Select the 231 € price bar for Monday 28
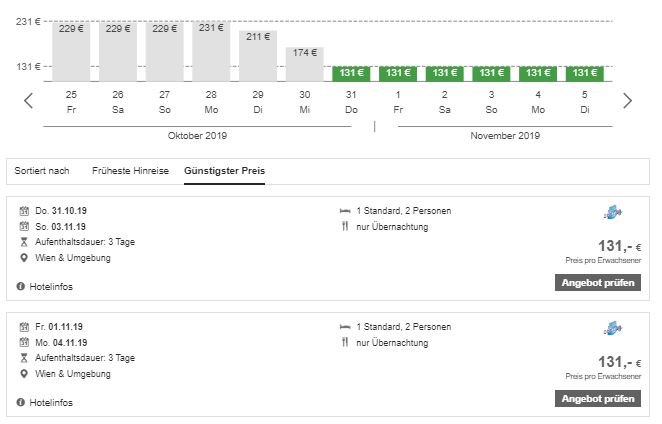The height and width of the screenshot is (424, 662). point(211,51)
